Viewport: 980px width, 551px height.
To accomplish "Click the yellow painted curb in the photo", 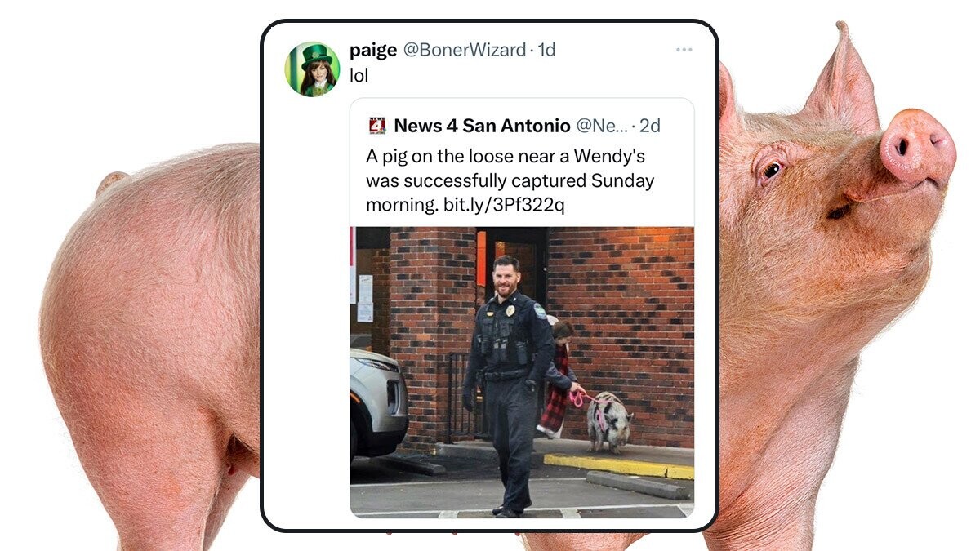I will [618, 465].
